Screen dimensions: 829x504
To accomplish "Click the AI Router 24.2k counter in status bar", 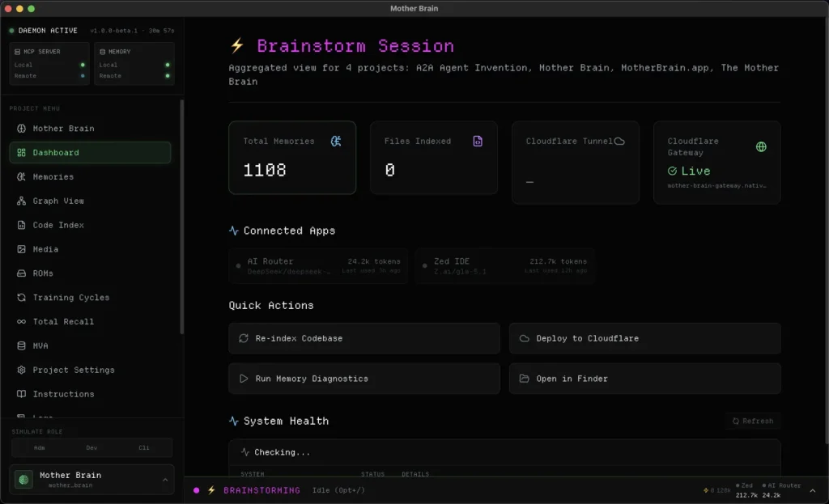I will click(781, 490).
